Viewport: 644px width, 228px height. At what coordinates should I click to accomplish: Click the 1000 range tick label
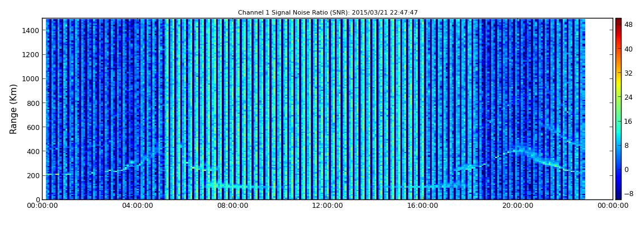(x=31, y=79)
